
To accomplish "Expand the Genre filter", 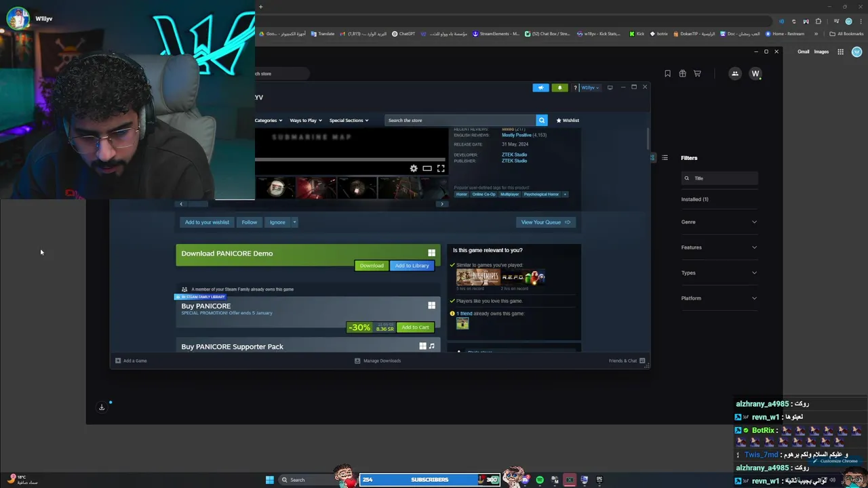I will pyautogui.click(x=719, y=222).
